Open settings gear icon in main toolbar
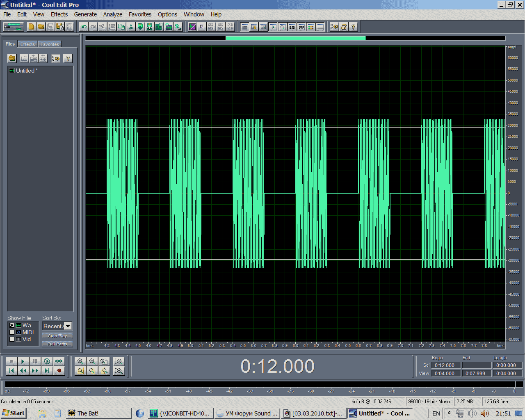Image resolution: width=525 pixels, height=420 pixels. 334,27
